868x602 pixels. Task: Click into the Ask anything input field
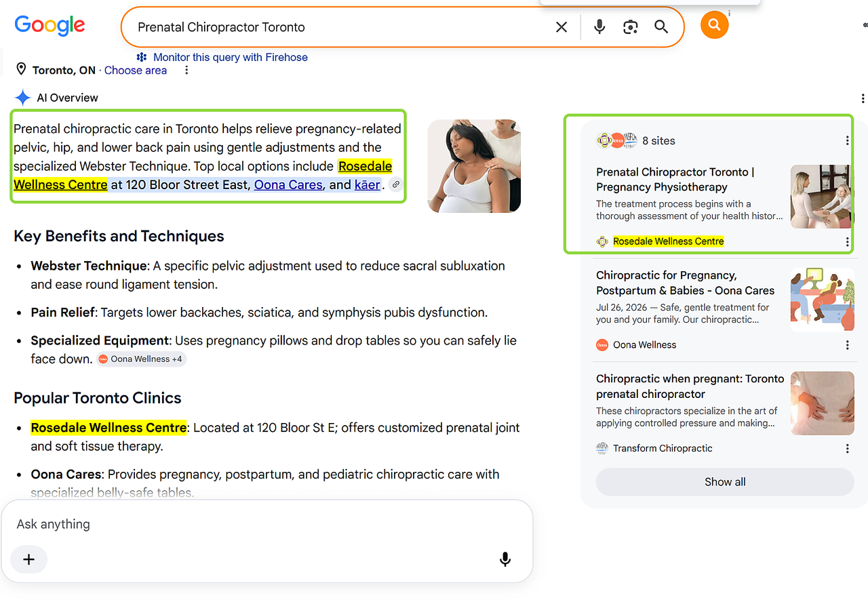pos(267,524)
